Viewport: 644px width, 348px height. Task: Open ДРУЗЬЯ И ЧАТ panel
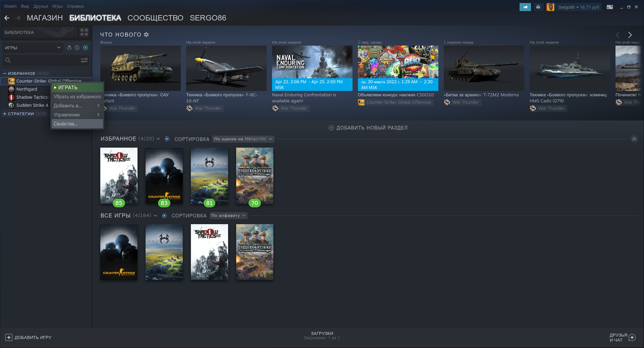click(623, 337)
